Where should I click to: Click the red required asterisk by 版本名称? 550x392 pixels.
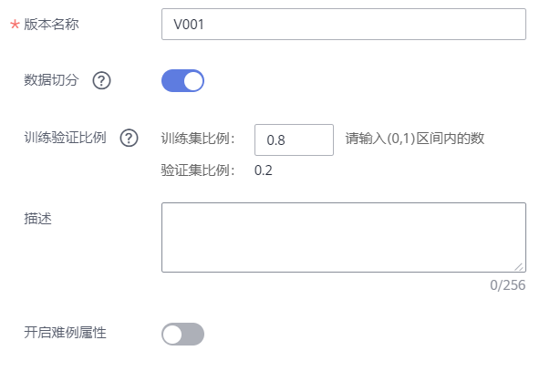15,25
